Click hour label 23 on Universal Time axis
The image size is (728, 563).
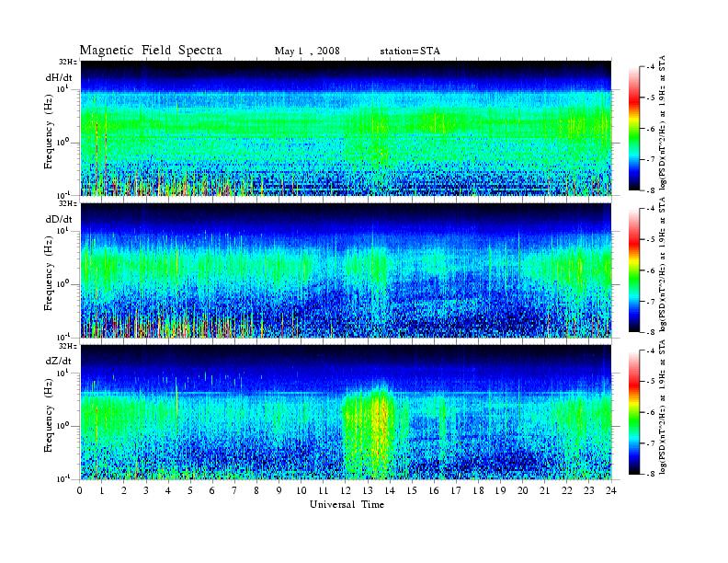588,490
